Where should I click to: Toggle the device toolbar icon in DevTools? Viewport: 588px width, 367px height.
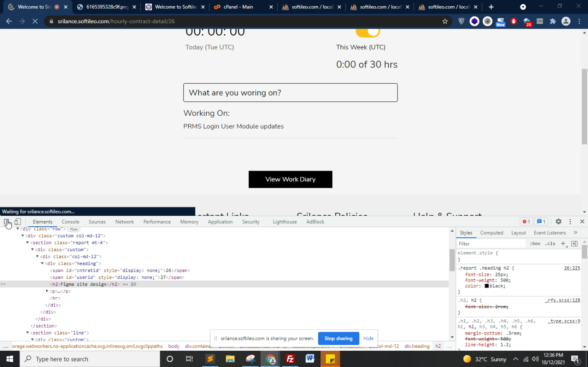coord(18,222)
